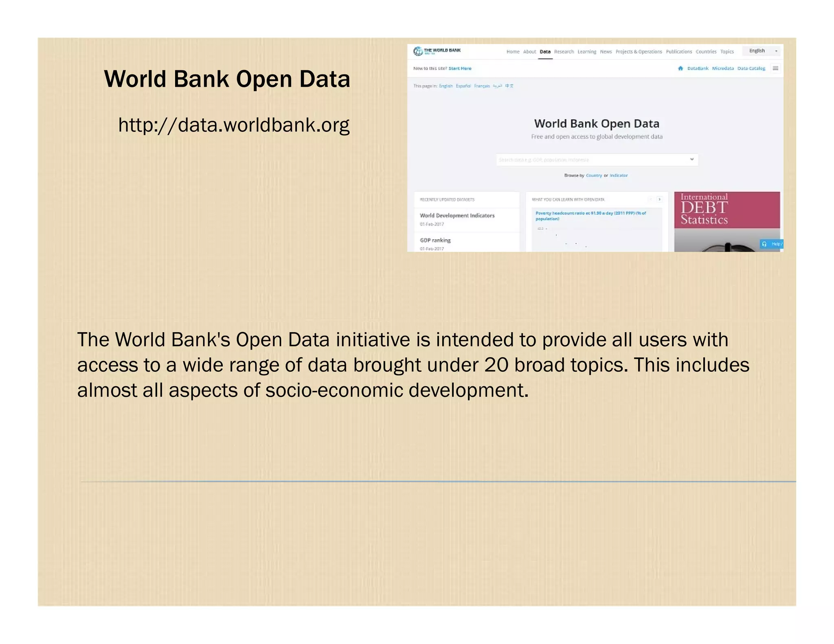Open the Home menu item

pyautogui.click(x=513, y=52)
